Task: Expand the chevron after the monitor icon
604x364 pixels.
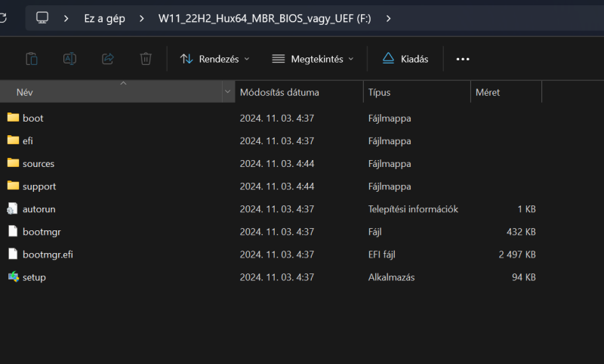Action: pos(66,18)
